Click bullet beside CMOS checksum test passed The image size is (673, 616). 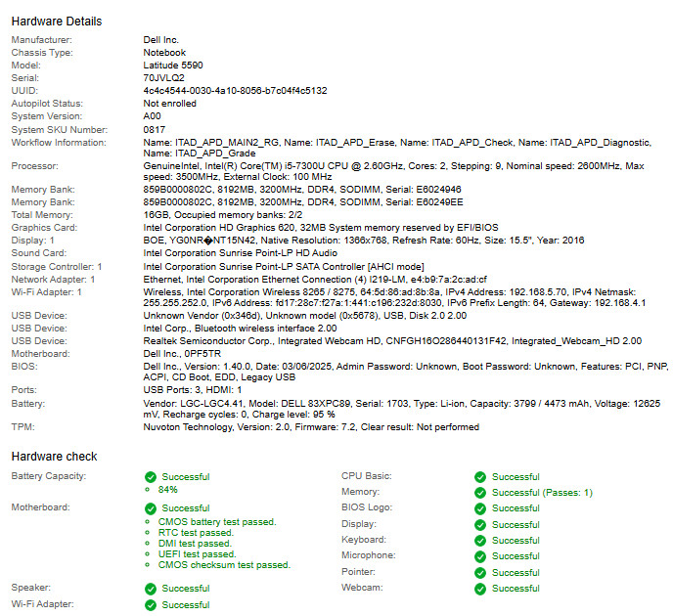coord(147,565)
